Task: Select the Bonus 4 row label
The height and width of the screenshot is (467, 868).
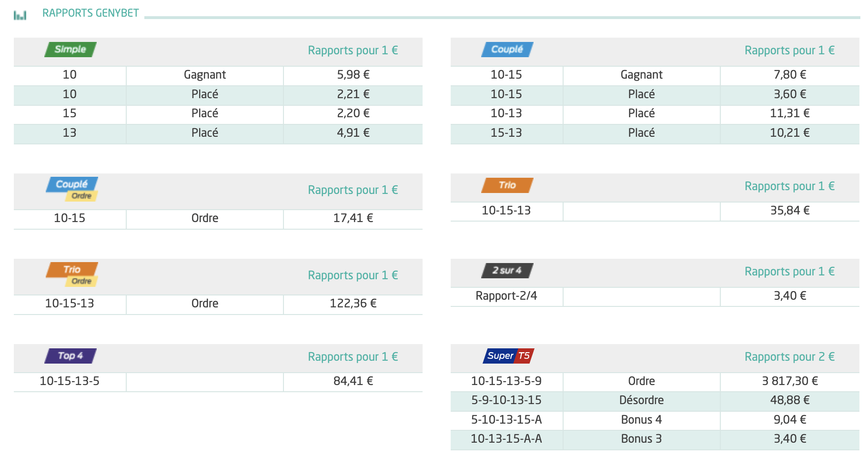Action: click(x=641, y=420)
